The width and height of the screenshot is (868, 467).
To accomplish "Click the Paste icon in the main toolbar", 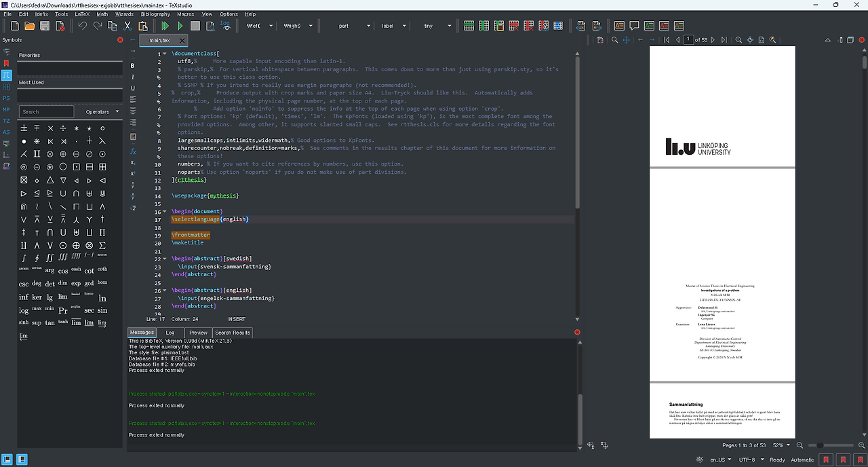I will (x=143, y=26).
